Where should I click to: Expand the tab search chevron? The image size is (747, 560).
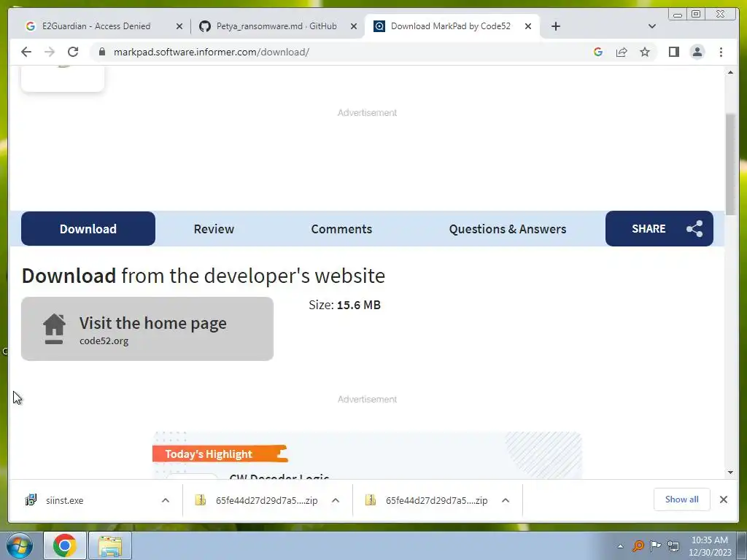coord(652,26)
